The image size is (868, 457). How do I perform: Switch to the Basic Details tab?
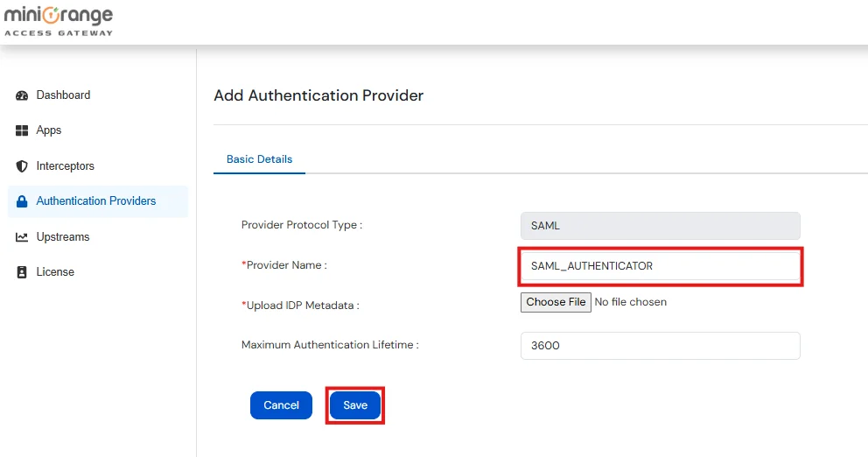click(x=259, y=159)
